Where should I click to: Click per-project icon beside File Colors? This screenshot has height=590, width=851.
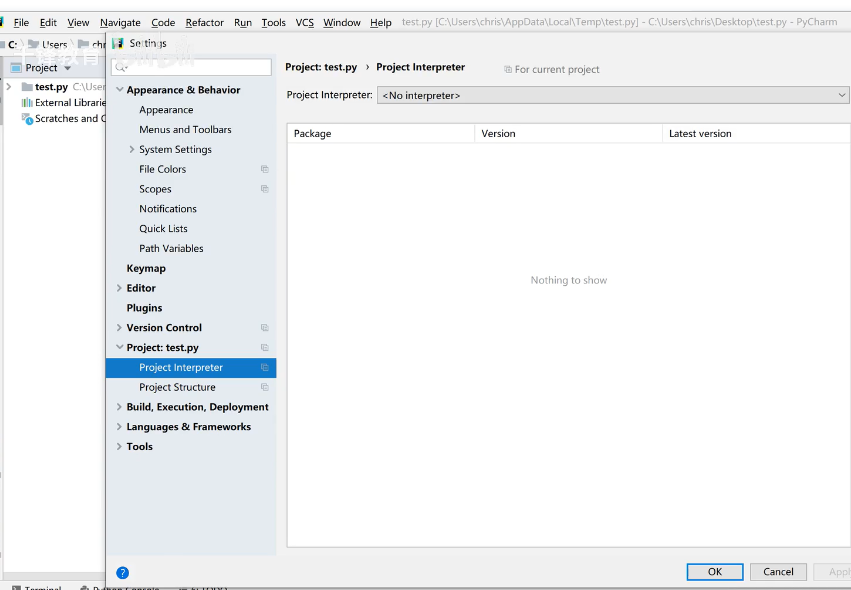tap(265, 169)
